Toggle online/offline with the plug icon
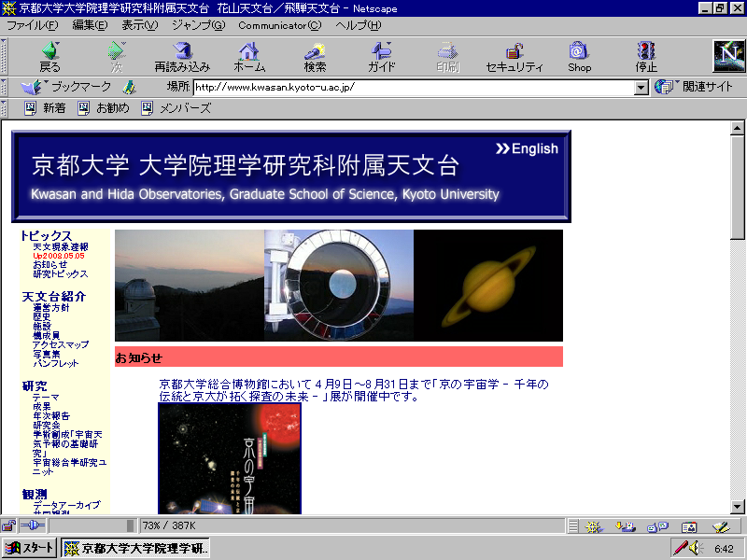The width and height of the screenshot is (747, 560). [33, 525]
